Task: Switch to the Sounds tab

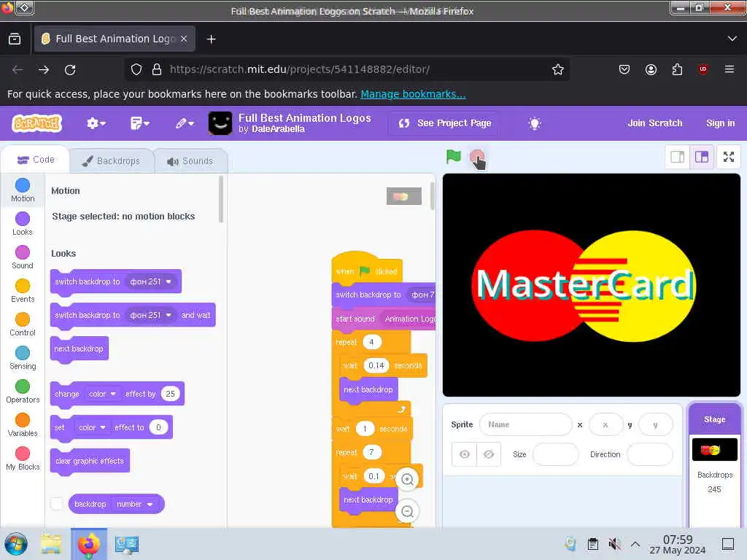Action: point(190,161)
